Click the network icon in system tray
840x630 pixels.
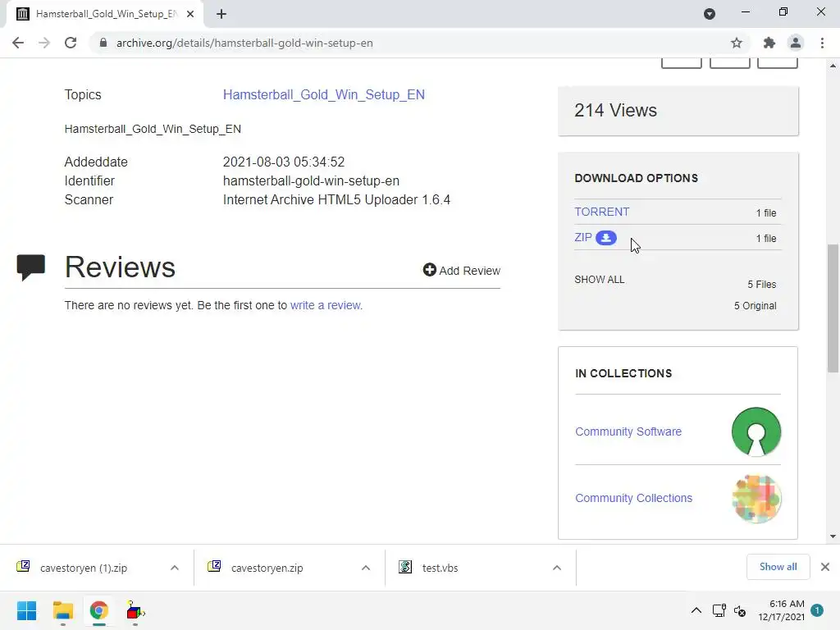tap(719, 610)
